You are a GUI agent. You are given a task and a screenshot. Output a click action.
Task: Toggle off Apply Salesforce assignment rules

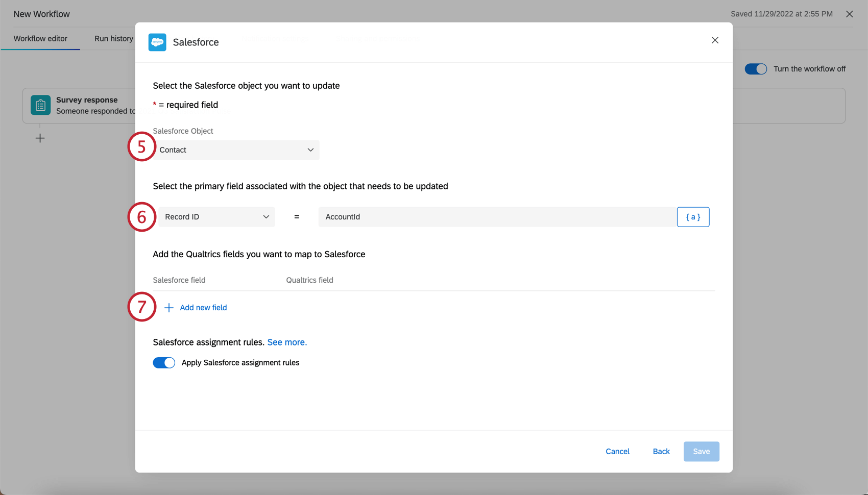click(x=164, y=362)
